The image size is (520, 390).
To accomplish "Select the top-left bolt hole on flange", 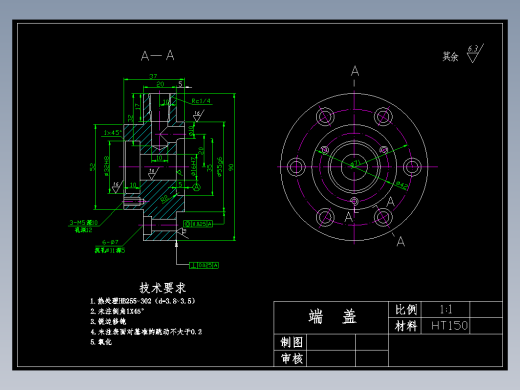I will (325, 117).
